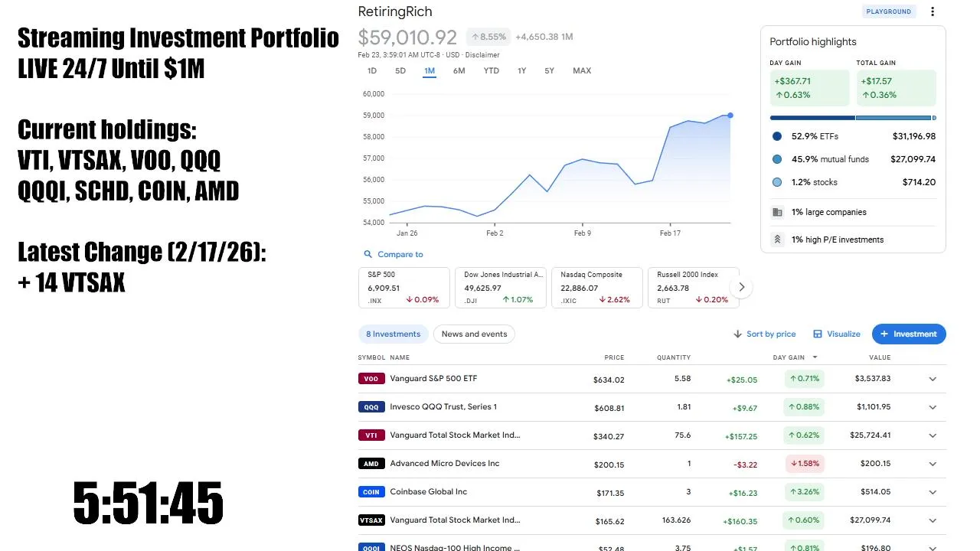This screenshot has width=980, height=551.
Task: Open the Disclaimer link
Action: 483,55
